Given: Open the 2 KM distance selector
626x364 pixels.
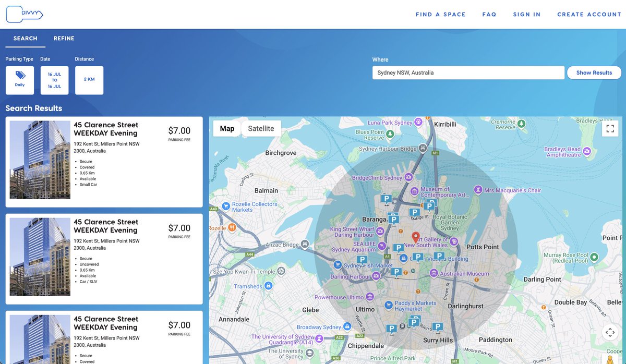Looking at the screenshot, I should tap(89, 80).
